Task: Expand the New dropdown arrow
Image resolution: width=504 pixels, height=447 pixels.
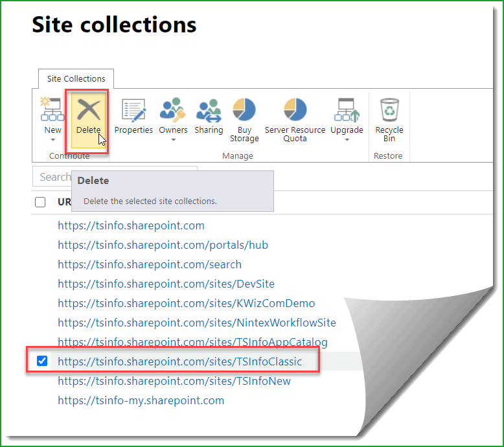Action: pyautogui.click(x=53, y=140)
